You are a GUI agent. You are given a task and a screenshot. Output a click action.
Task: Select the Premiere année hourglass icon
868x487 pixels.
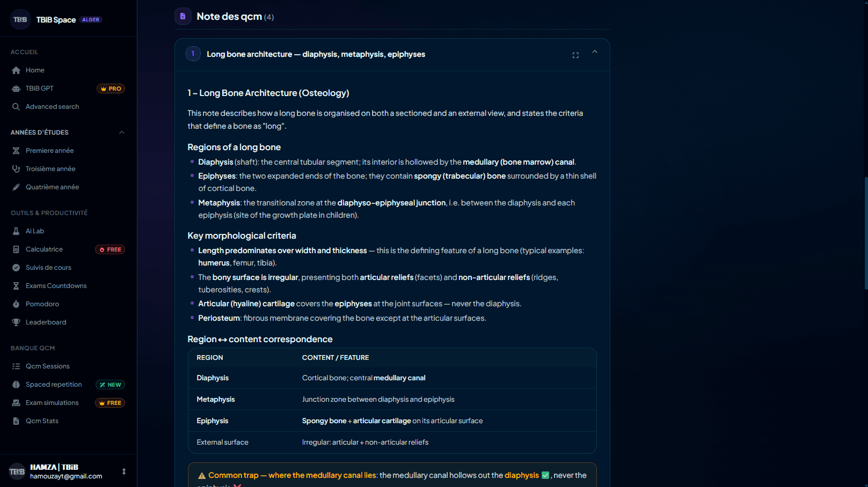click(x=16, y=151)
